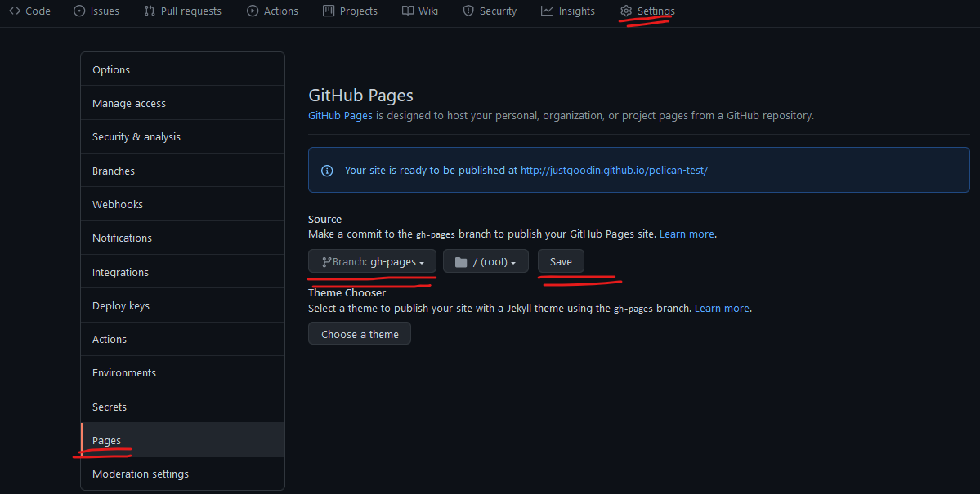Open the Code tab via its code icon

[x=14, y=11]
